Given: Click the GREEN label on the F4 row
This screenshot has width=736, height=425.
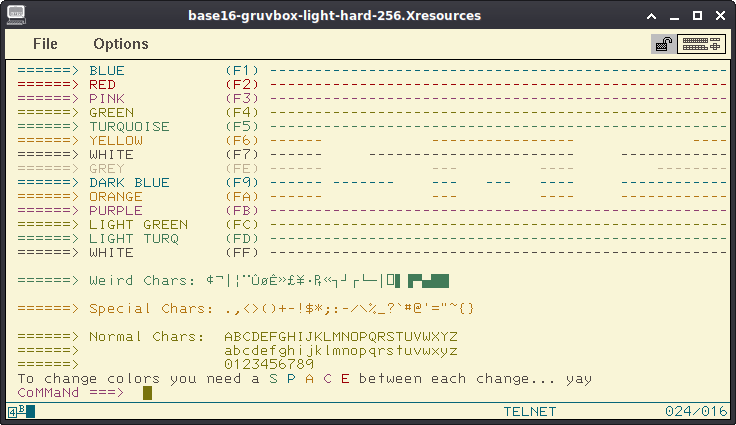Looking at the screenshot, I should click(112, 113).
